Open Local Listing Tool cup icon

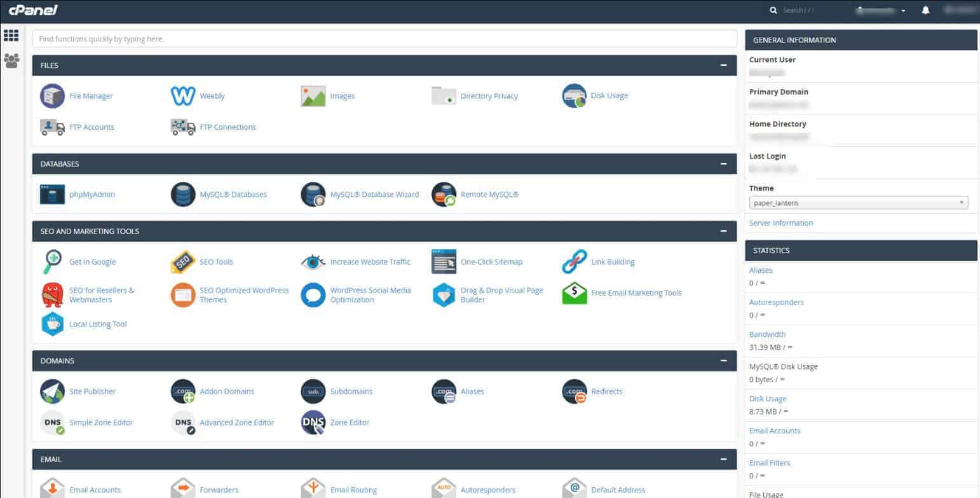pos(52,324)
